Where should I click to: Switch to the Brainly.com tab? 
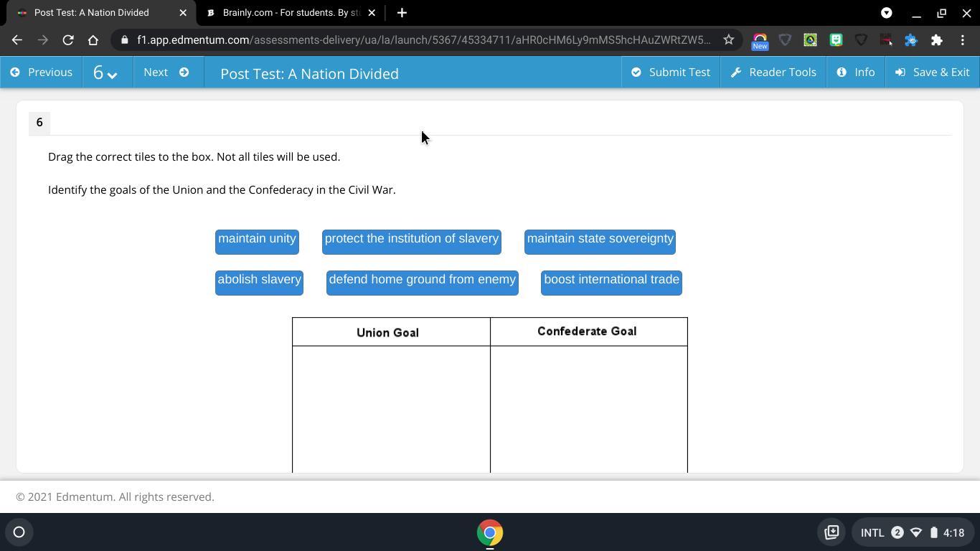(x=291, y=13)
